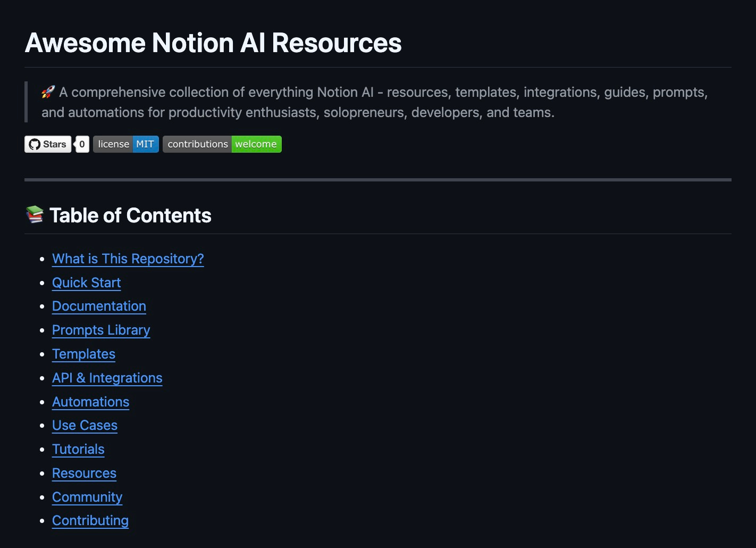756x548 pixels.
Task: Click the 'Table of Contents' heading
Action: [x=130, y=215]
